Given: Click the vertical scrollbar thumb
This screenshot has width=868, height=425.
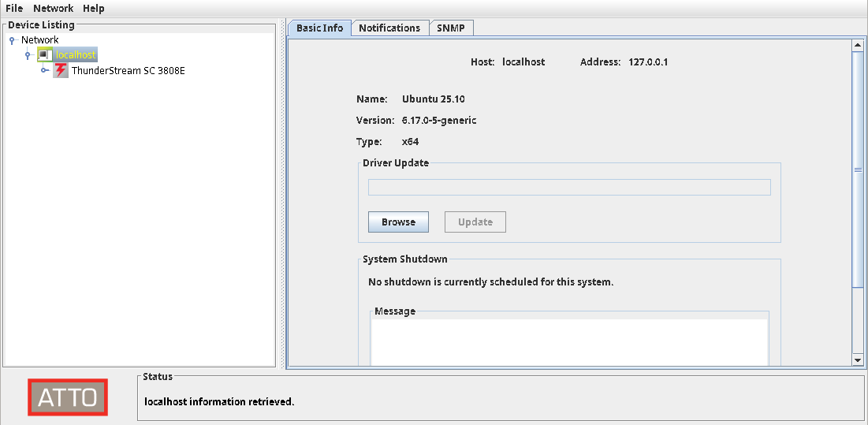Looking at the screenshot, I should click(x=858, y=170).
